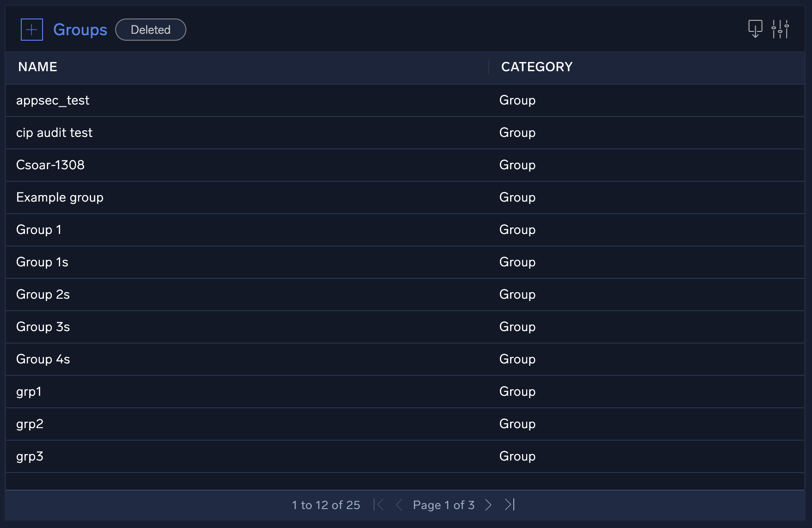Image resolution: width=812 pixels, height=528 pixels.
Task: Toggle the Deleted groups filter
Action: pyautogui.click(x=150, y=29)
